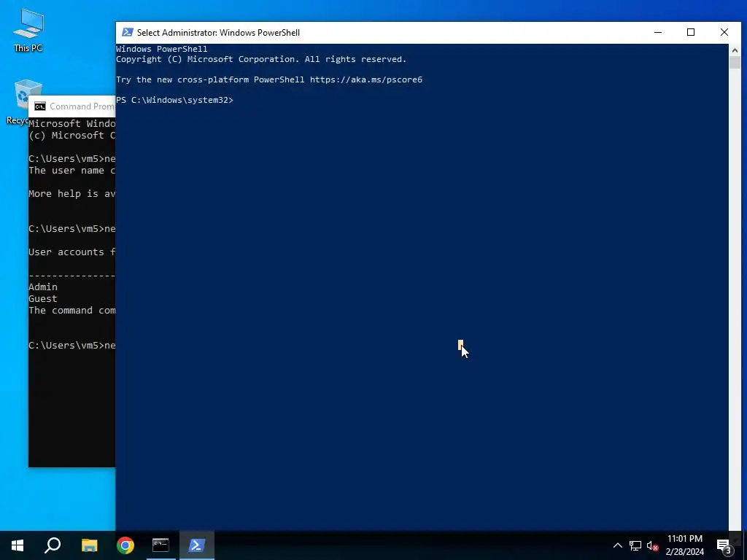This screenshot has height=560, width=747.
Task: Close the PowerShell window
Action: (x=724, y=32)
